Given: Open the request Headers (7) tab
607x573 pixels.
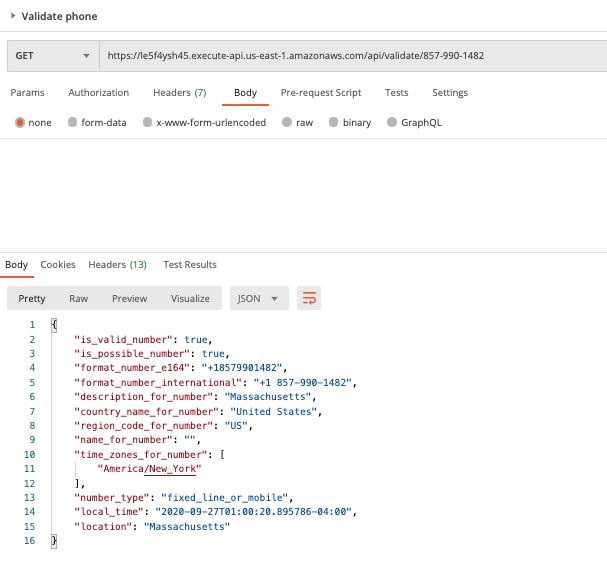Looking at the screenshot, I should (x=180, y=93).
